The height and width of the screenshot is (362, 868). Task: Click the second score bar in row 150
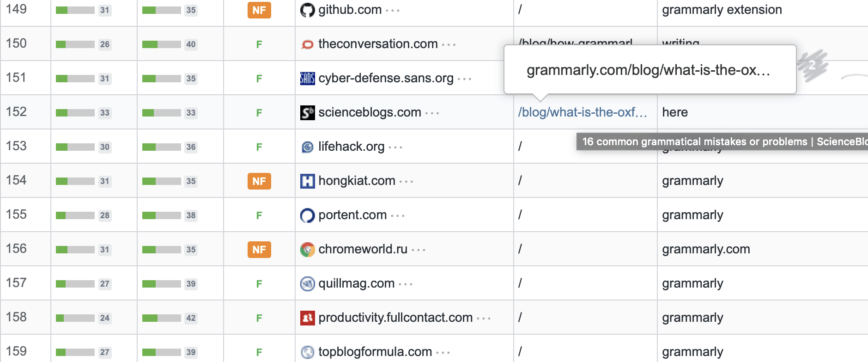pos(161,44)
